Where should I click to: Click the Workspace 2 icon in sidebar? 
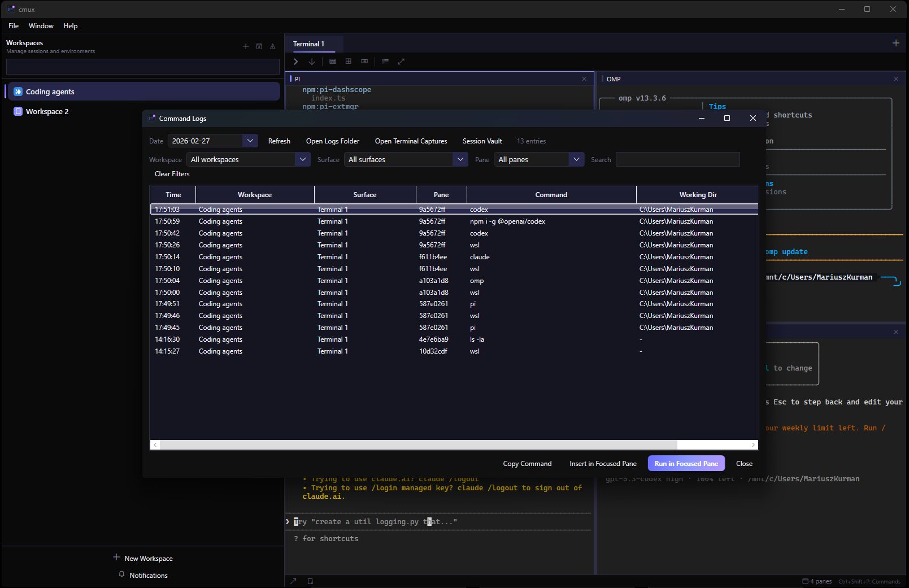(x=18, y=111)
